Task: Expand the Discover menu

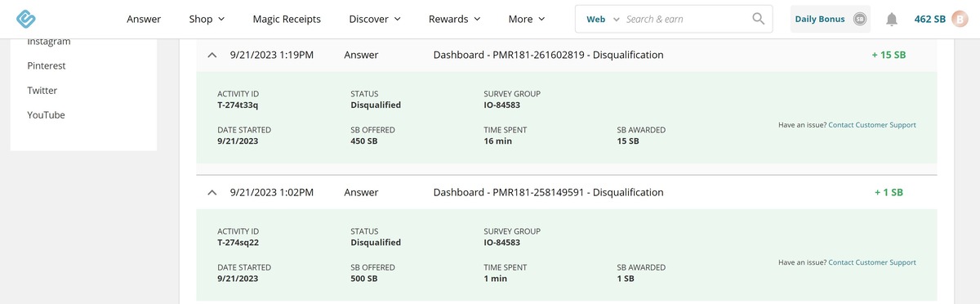Action: click(375, 19)
